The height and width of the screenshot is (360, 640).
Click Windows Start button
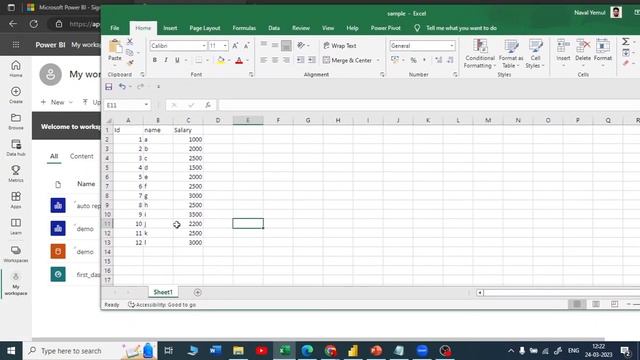click(x=11, y=351)
